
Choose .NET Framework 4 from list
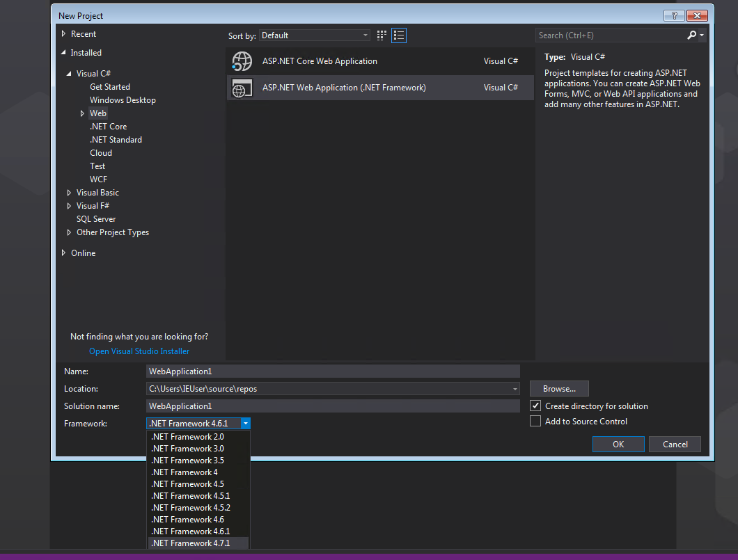(x=198, y=472)
